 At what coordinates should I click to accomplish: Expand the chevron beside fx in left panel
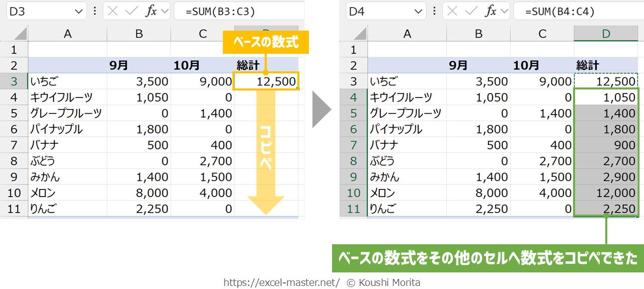pos(165,12)
